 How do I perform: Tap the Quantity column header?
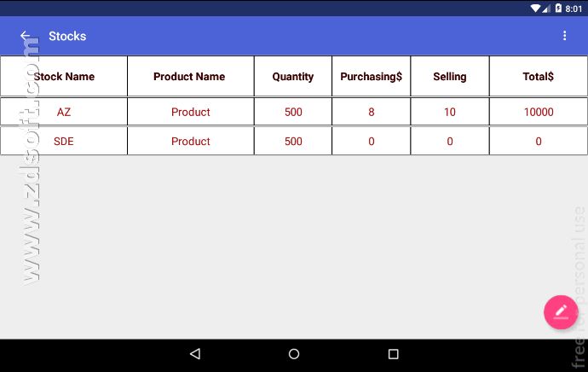click(293, 77)
